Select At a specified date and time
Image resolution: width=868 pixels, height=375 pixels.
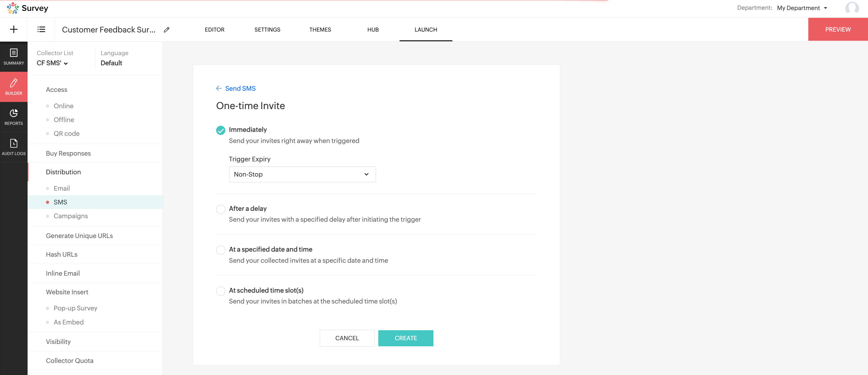pos(220,250)
